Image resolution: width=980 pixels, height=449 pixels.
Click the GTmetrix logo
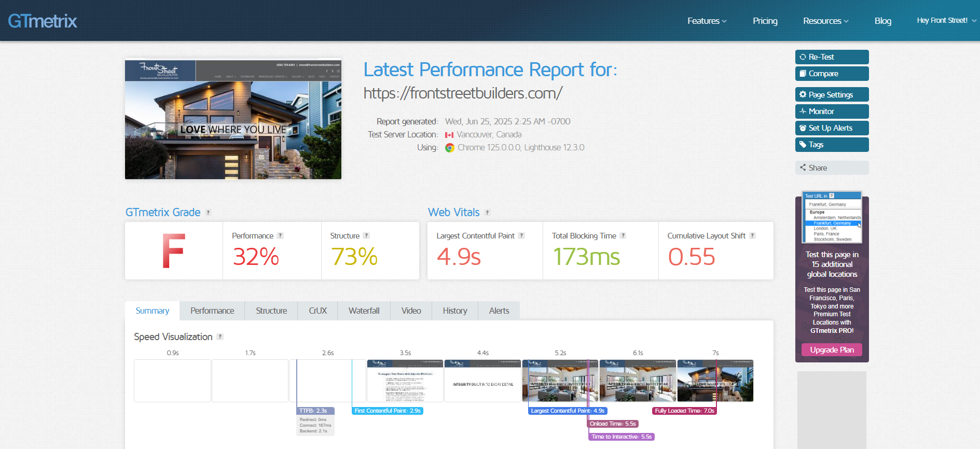(43, 21)
